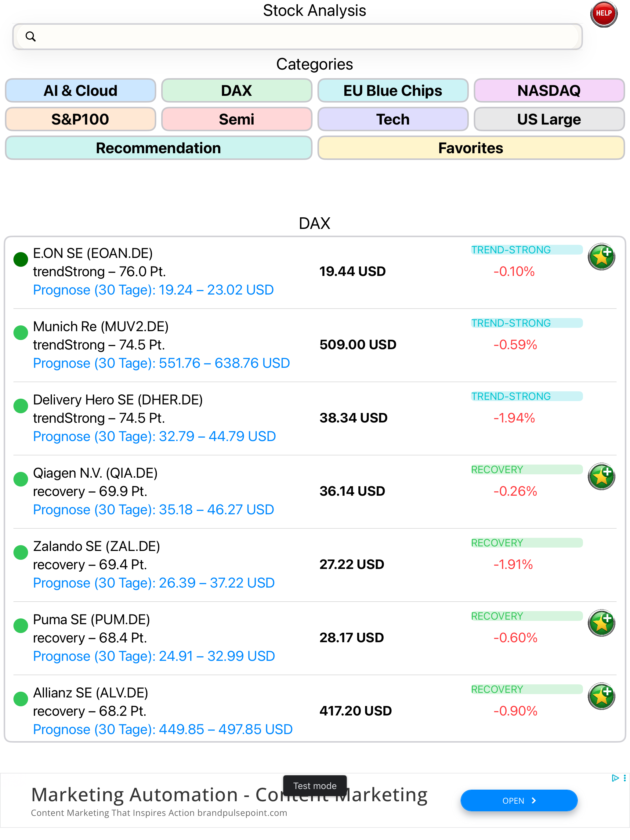Open the Recommendation list

159,148
